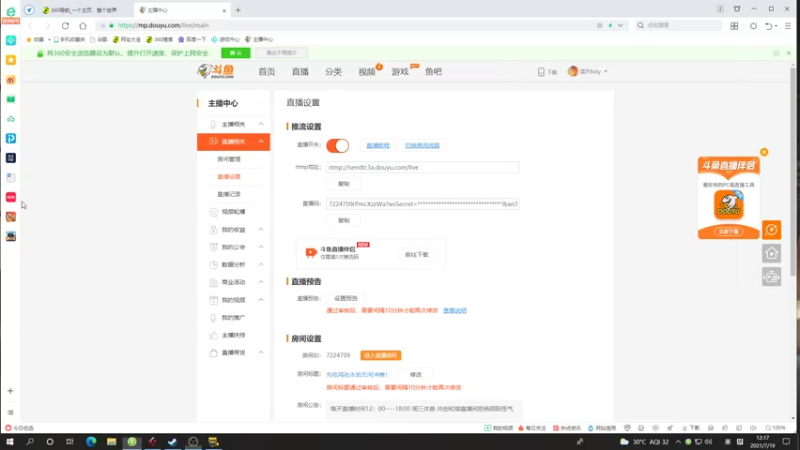Click the browser home icon

(x=83, y=26)
